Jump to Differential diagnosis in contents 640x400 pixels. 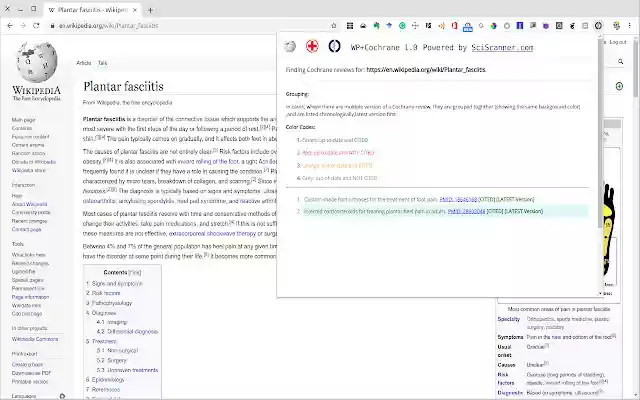point(133,332)
